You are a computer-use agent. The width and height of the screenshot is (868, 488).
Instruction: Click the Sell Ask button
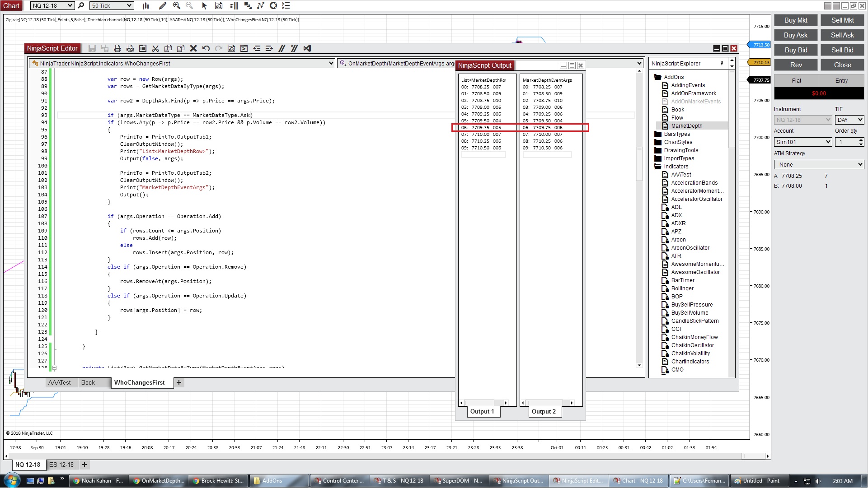tap(842, 35)
